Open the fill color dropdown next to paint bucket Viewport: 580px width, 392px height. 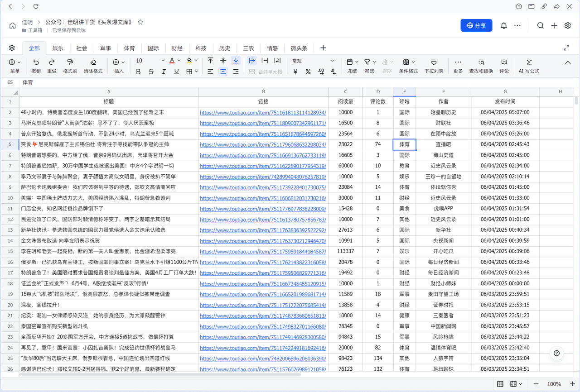pos(196,61)
